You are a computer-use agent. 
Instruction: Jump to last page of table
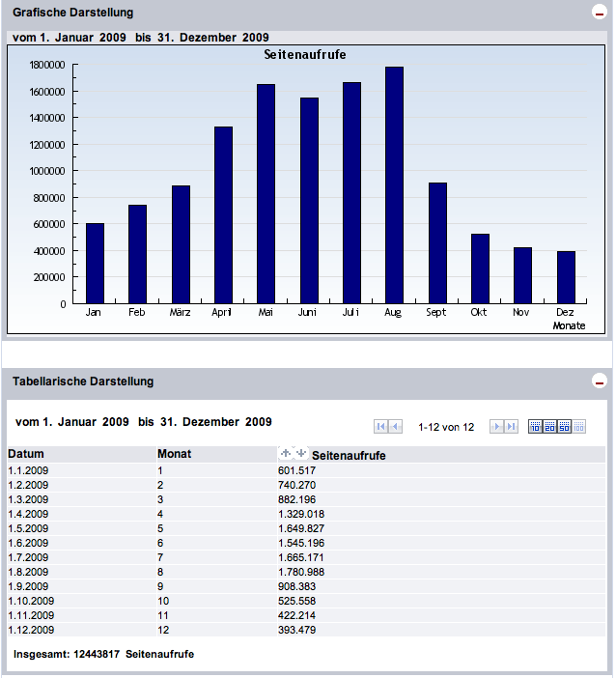(511, 427)
